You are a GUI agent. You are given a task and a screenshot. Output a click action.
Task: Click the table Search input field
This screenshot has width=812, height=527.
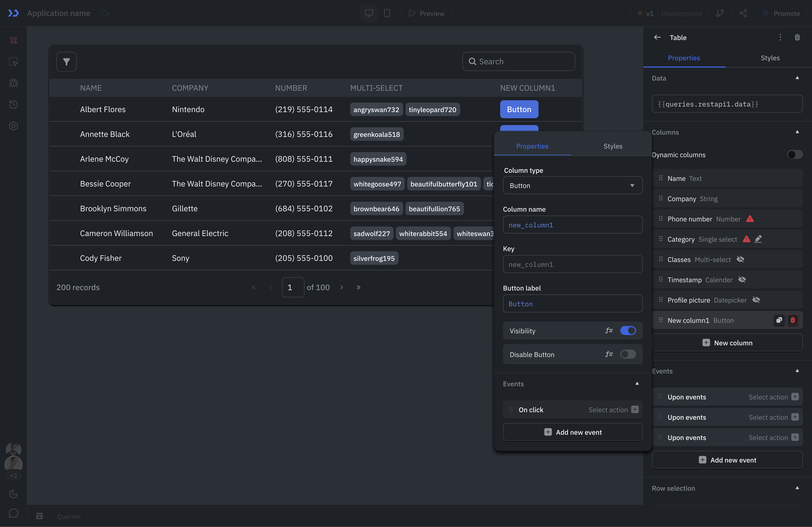click(519, 62)
